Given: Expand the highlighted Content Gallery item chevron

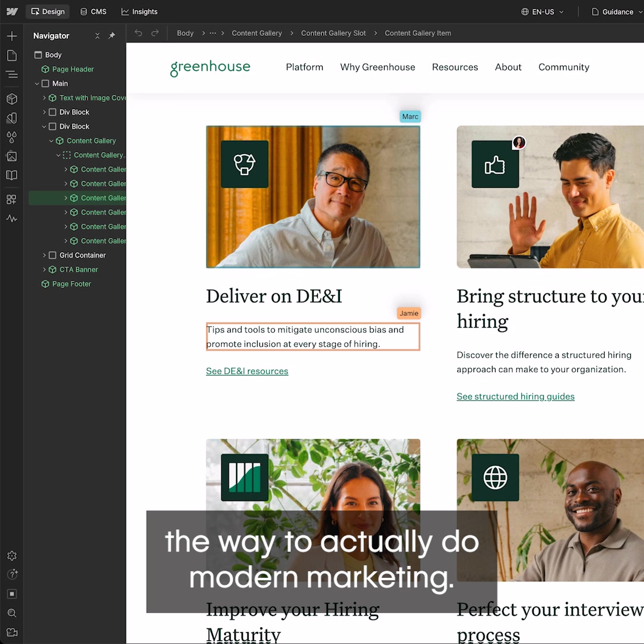Looking at the screenshot, I should click(66, 198).
